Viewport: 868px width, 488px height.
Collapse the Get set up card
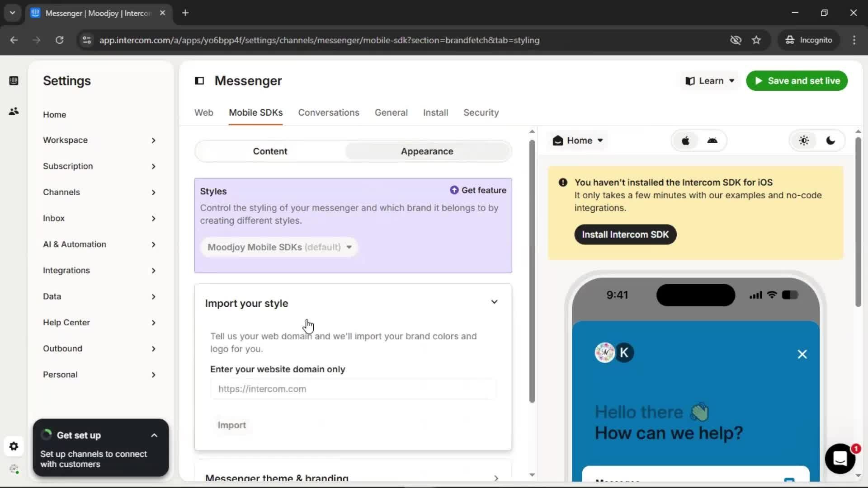pyautogui.click(x=154, y=436)
